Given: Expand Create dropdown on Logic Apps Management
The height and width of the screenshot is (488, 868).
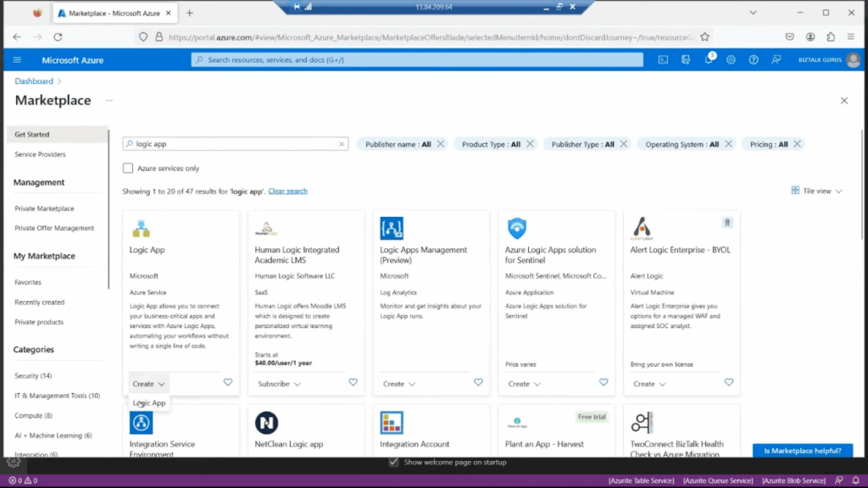Looking at the screenshot, I should tap(399, 384).
